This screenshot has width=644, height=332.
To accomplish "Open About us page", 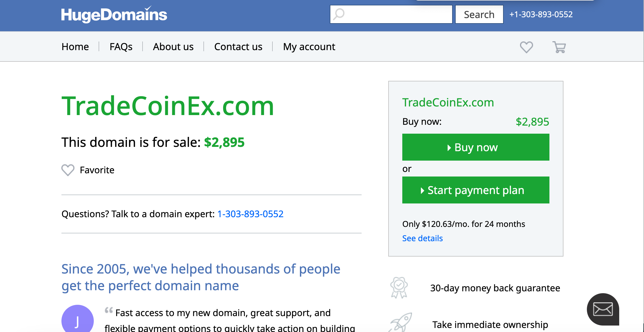I will point(173,47).
